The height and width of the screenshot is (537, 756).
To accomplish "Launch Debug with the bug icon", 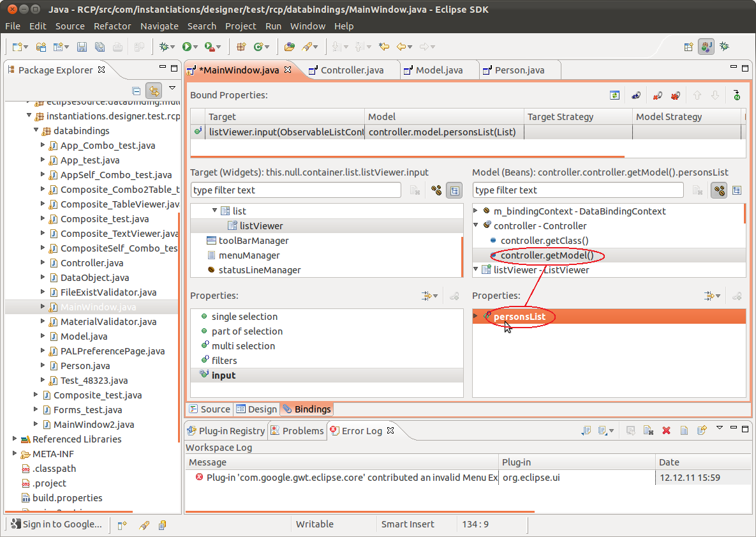I will pyautogui.click(x=164, y=47).
